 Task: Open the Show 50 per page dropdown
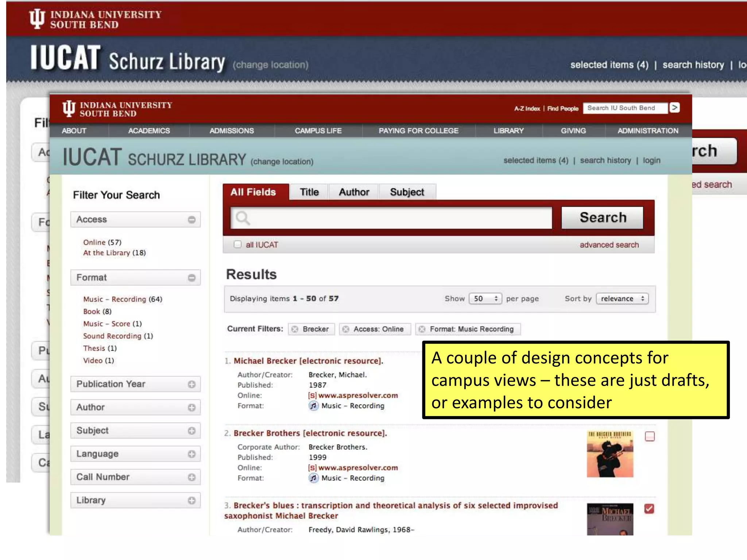(485, 299)
